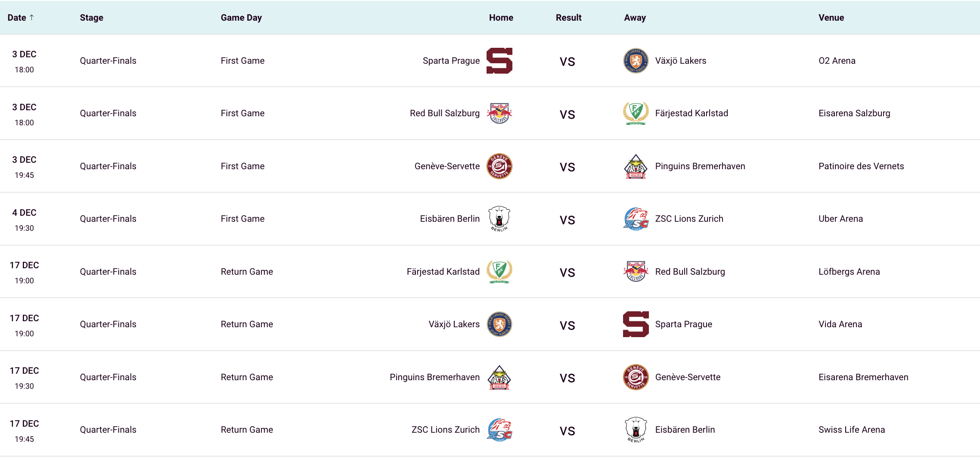Click the Färjestad Karlstad away team logo
Screen dimensions: 980x465
point(636,113)
